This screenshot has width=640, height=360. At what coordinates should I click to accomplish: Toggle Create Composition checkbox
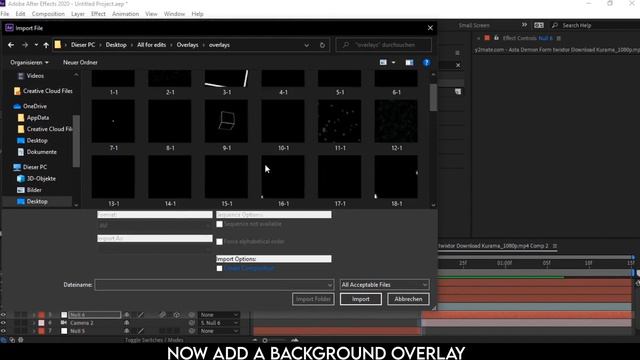point(220,268)
